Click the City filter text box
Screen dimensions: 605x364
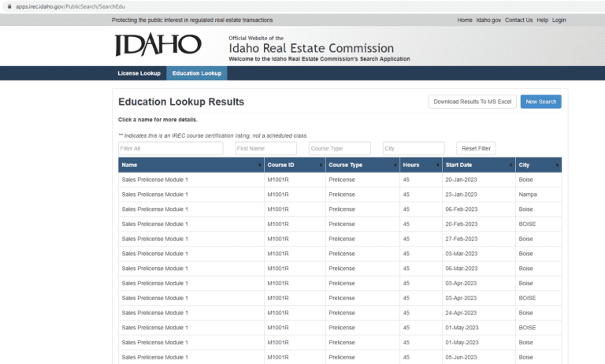click(x=414, y=149)
